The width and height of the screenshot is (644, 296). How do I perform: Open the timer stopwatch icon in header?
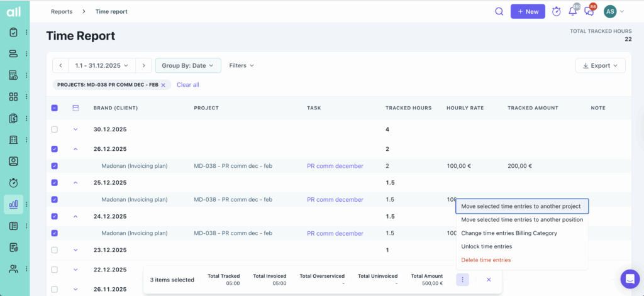556,11
